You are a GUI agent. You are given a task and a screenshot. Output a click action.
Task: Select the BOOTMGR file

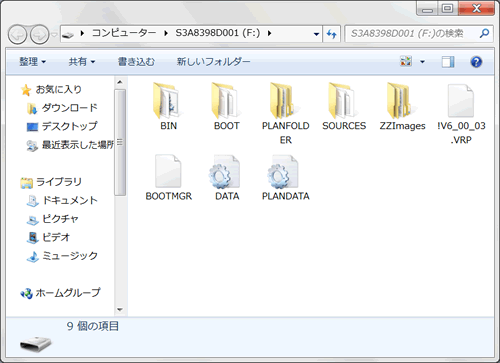tap(168, 177)
